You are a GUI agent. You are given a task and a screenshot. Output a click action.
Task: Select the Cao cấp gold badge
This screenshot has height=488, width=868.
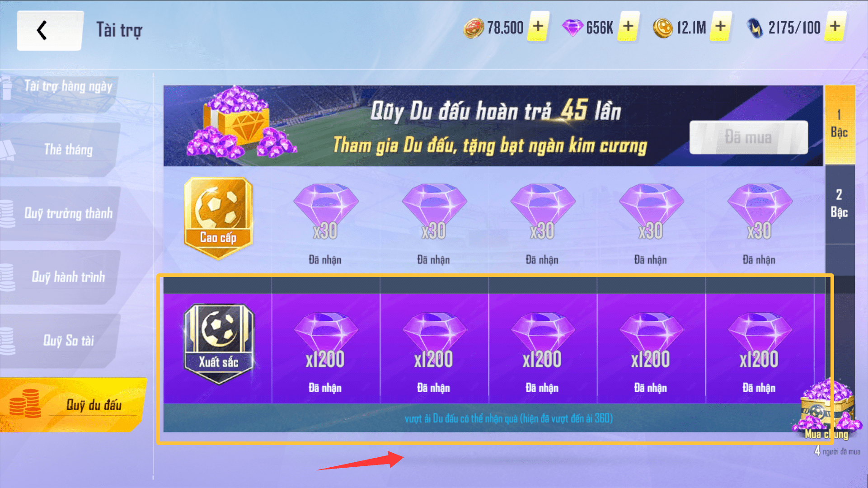(218, 218)
